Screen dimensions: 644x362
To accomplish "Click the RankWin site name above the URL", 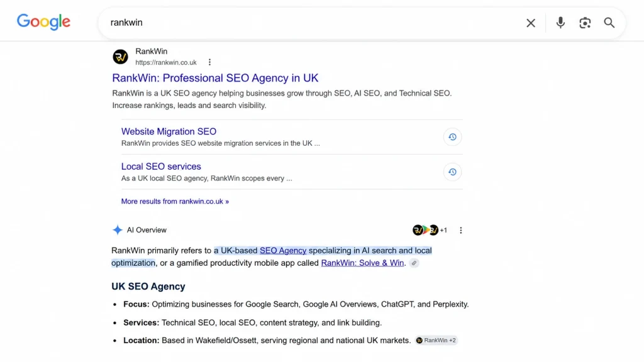I will tap(151, 52).
